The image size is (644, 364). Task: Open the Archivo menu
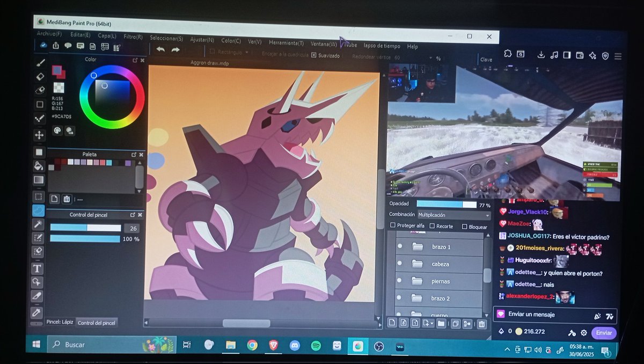pos(49,34)
